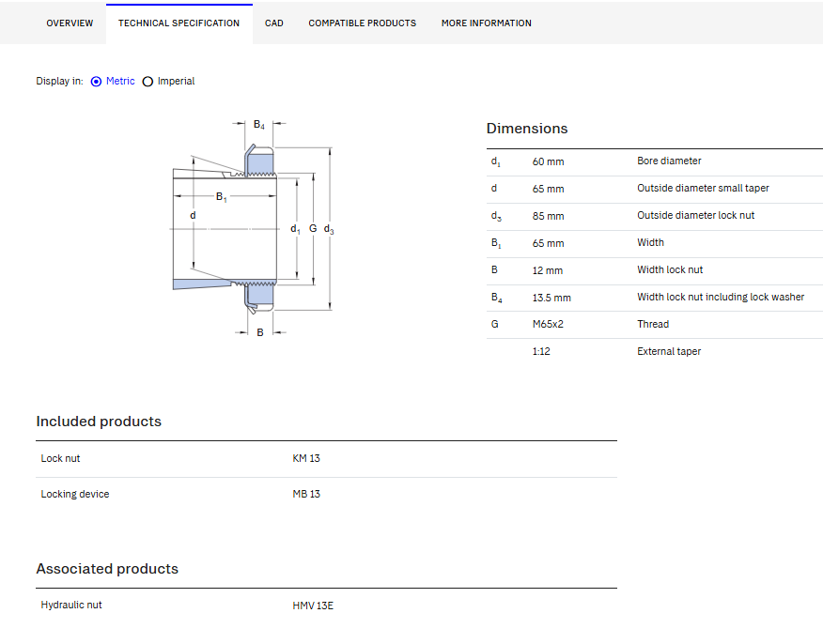Image resolution: width=823 pixels, height=644 pixels.
Task: Click 'Width lock nut including lock washer' text
Action: click(x=721, y=298)
